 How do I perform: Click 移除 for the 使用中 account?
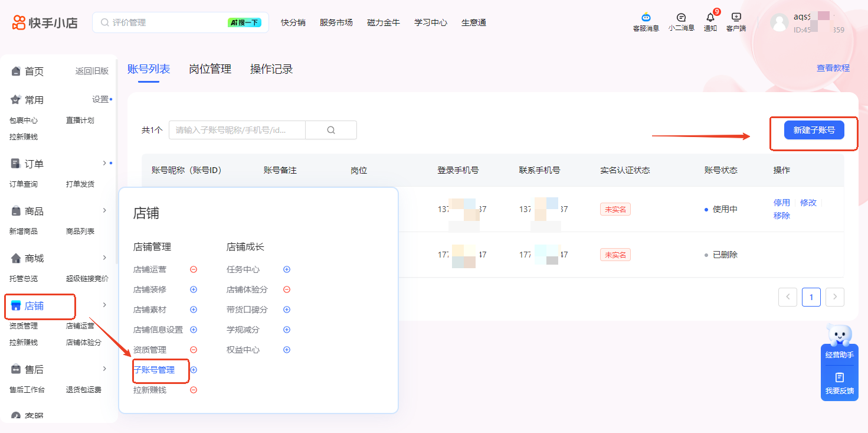tap(782, 216)
